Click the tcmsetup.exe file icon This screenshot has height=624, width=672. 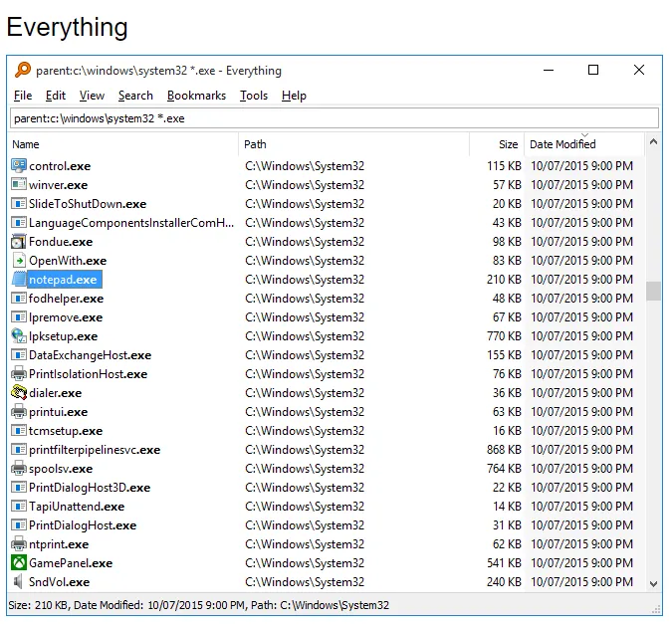click(19, 431)
